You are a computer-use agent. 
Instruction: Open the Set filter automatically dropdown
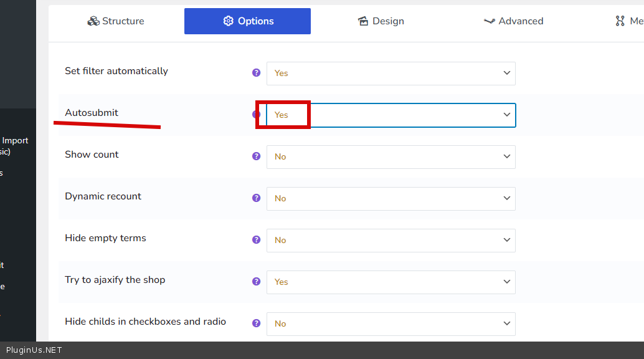point(391,74)
